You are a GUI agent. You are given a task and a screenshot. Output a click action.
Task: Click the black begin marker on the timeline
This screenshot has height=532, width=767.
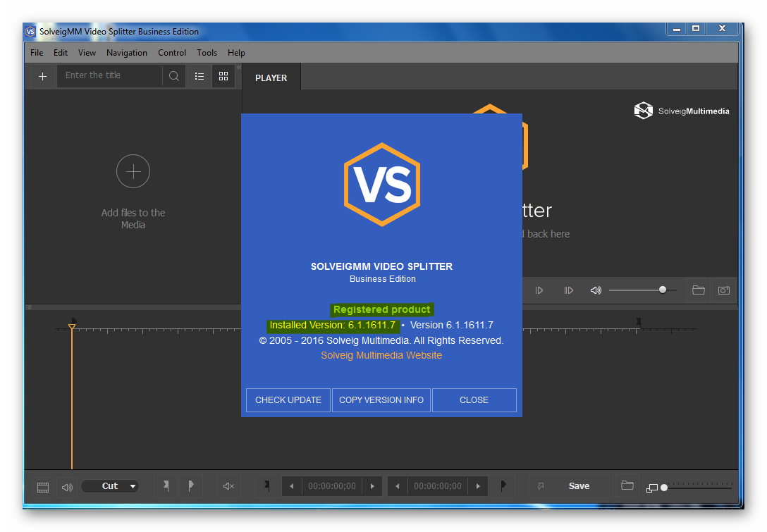pos(73,321)
